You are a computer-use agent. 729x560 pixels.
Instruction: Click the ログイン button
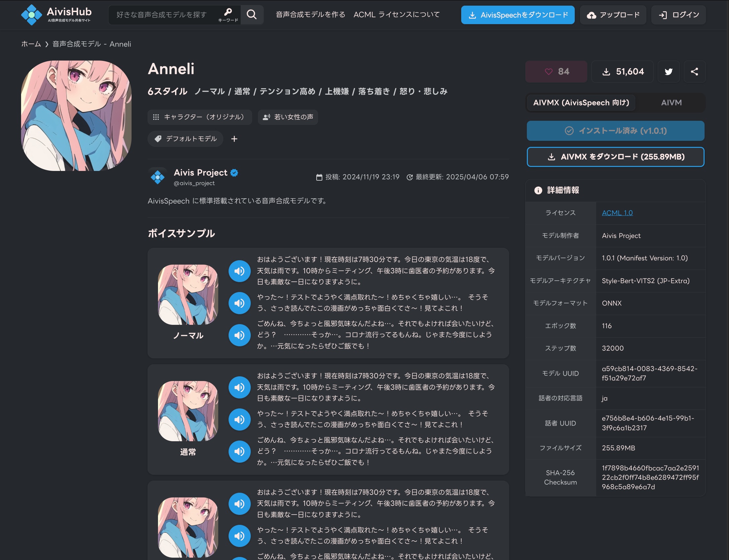[x=678, y=15]
